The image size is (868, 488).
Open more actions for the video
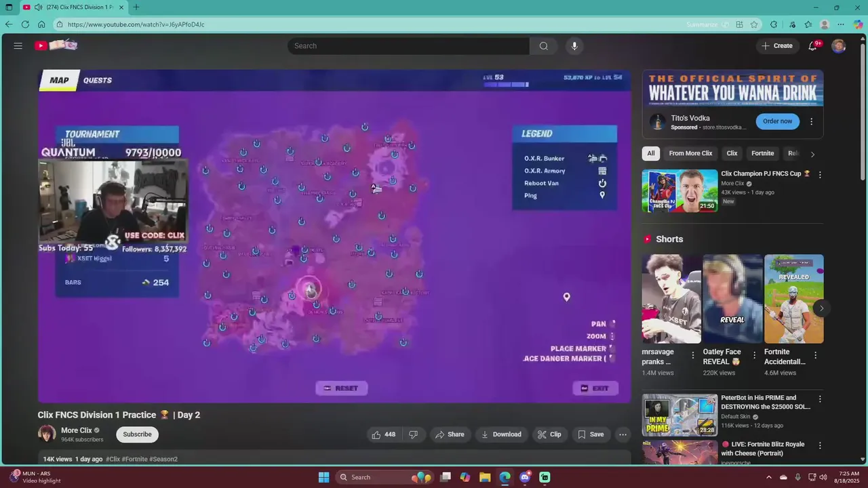pos(623,434)
